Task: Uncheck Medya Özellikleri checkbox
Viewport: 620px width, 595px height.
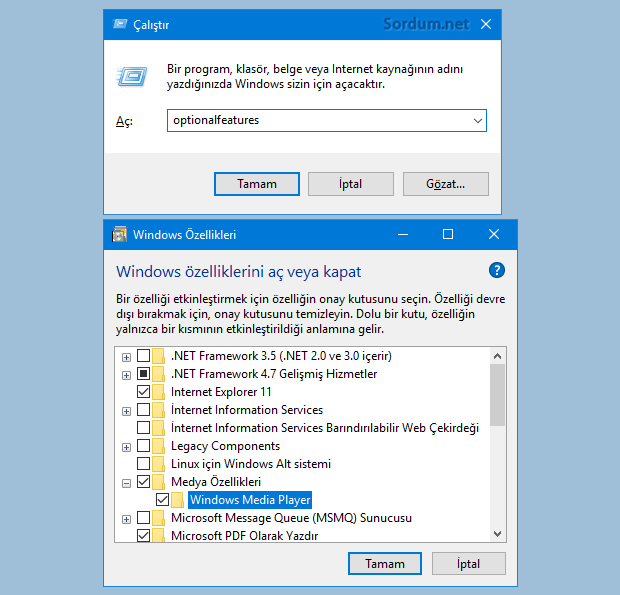Action: [143, 482]
